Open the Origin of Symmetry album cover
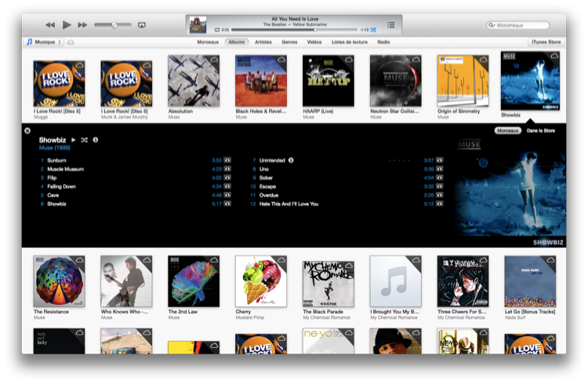Image resolution: width=588 pixels, height=384 pixels. point(463,81)
